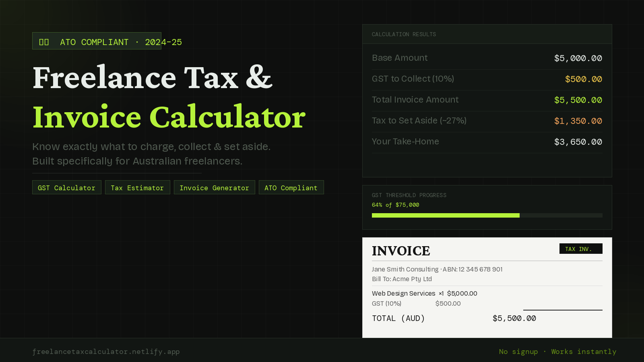Select the TOTAL (AUD) amount

[514, 318]
